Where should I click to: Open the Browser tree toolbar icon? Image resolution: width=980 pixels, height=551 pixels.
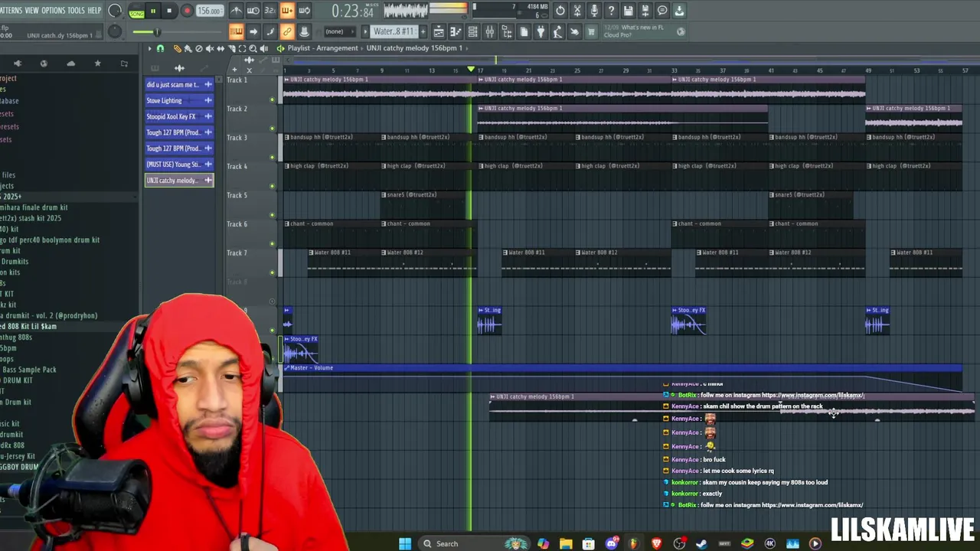(x=506, y=31)
